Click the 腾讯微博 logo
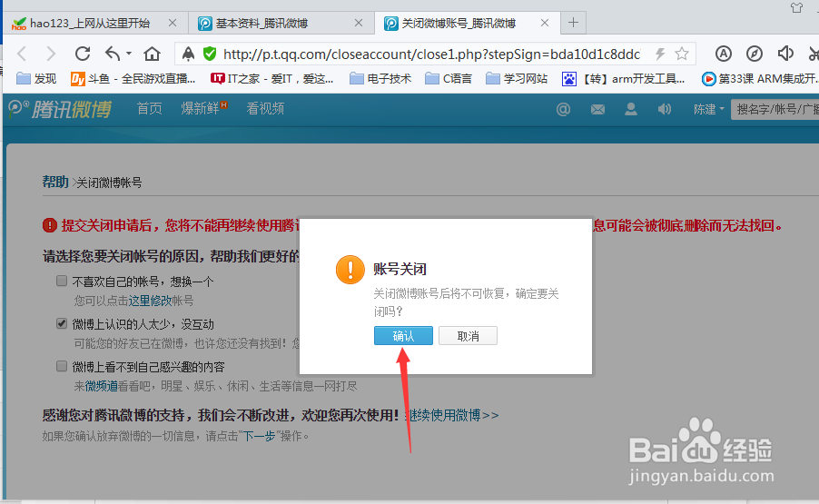The image size is (819, 504). pos(60,109)
